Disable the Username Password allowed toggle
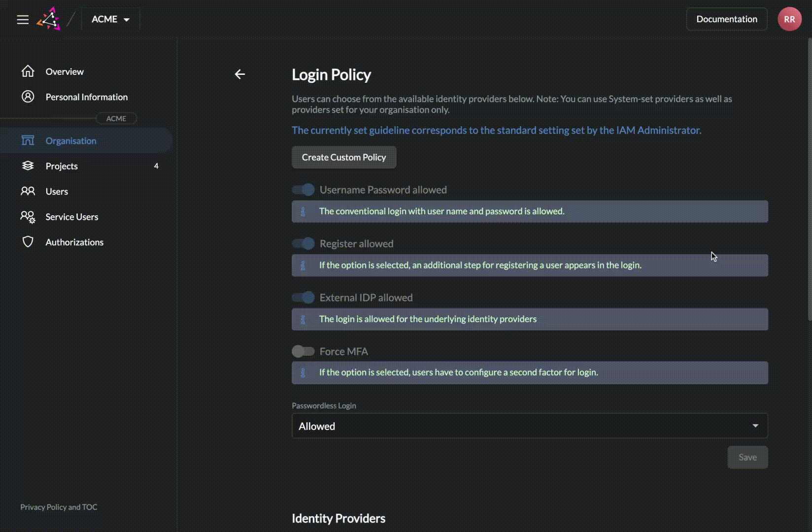This screenshot has height=532, width=812. [303, 190]
